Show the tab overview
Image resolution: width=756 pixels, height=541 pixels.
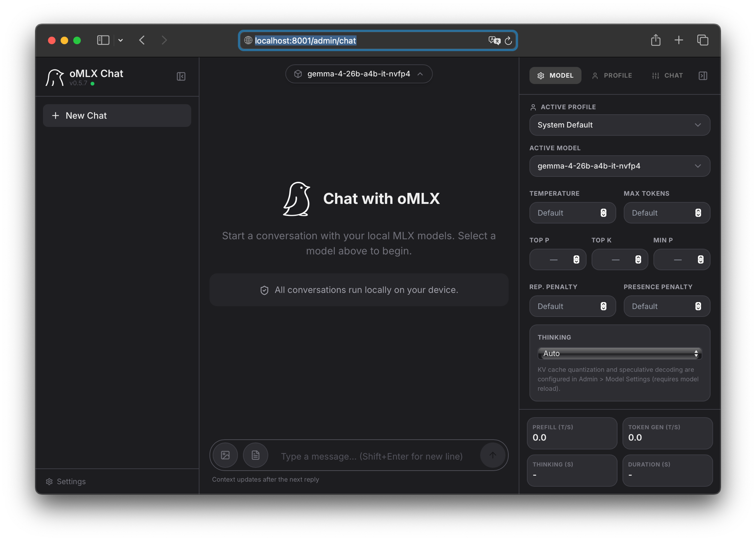703,40
